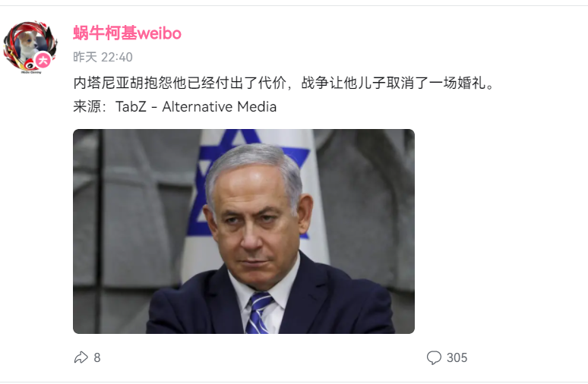This screenshot has width=588, height=384.
Task: Click the 昨天 22:40 timestamp
Action: [103, 57]
